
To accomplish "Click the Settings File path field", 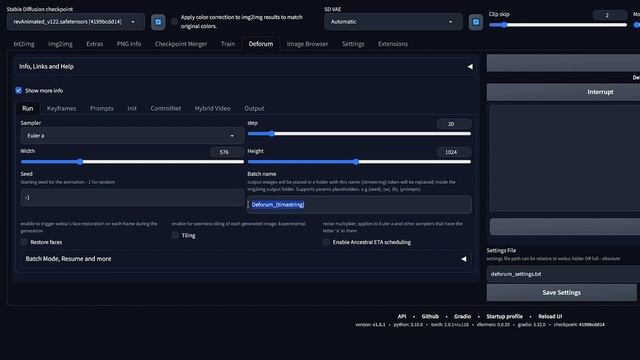I will 563,274.
